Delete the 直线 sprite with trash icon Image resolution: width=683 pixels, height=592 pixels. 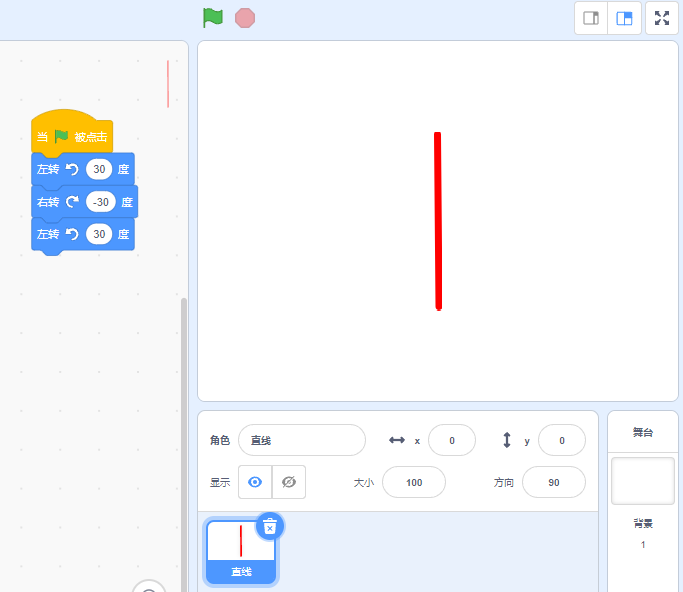pyautogui.click(x=270, y=527)
